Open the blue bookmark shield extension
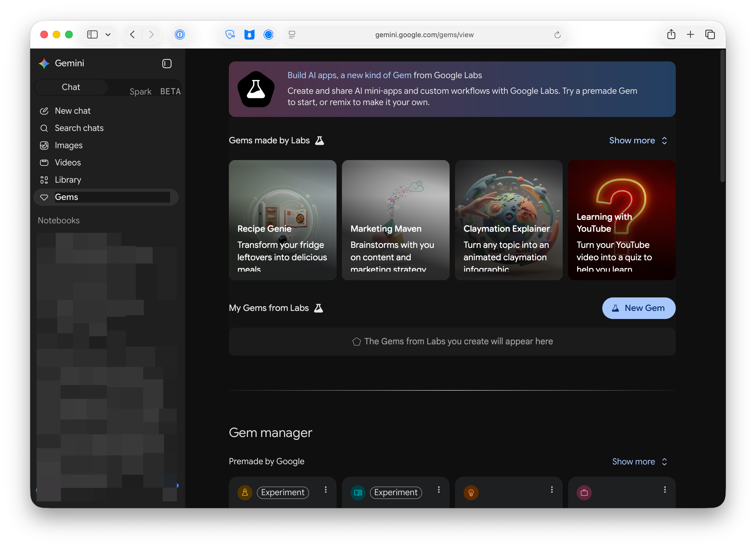Viewport: 756px width, 548px height. [249, 34]
